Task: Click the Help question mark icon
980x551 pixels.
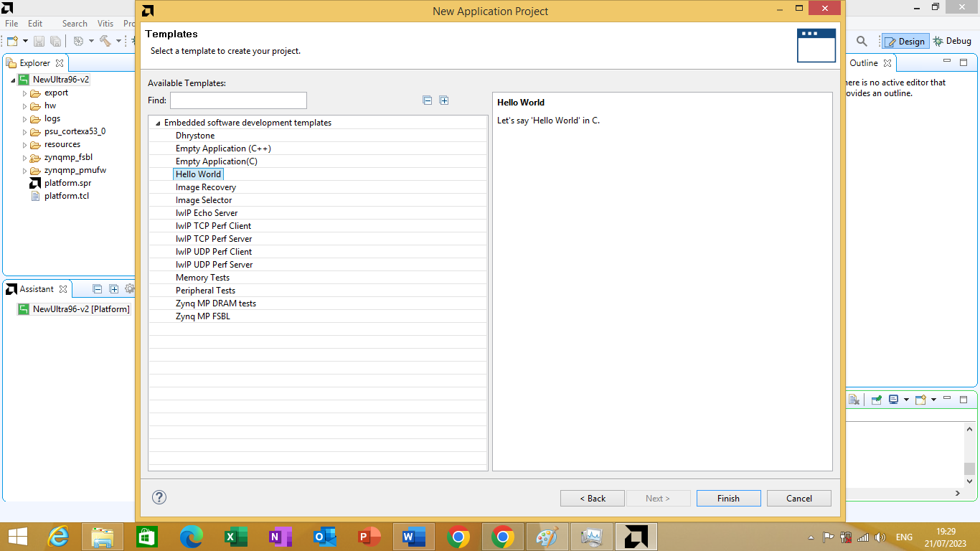Action: (159, 497)
